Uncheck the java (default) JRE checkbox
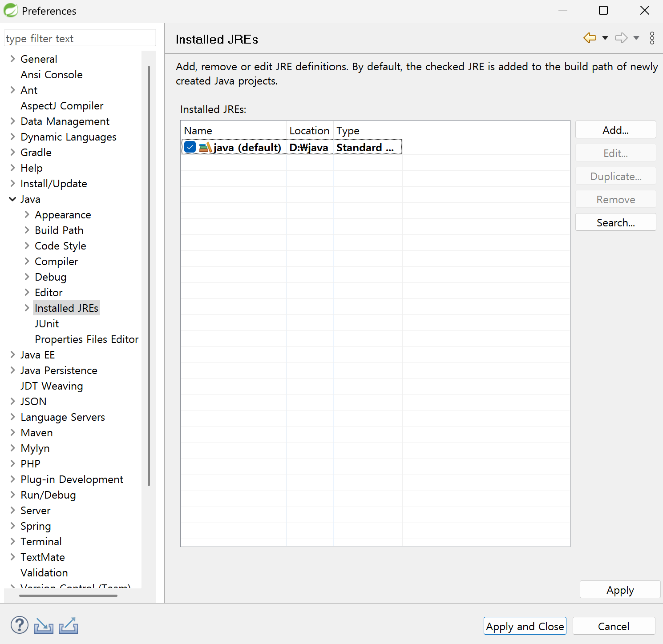This screenshot has height=644, width=663. (x=190, y=147)
